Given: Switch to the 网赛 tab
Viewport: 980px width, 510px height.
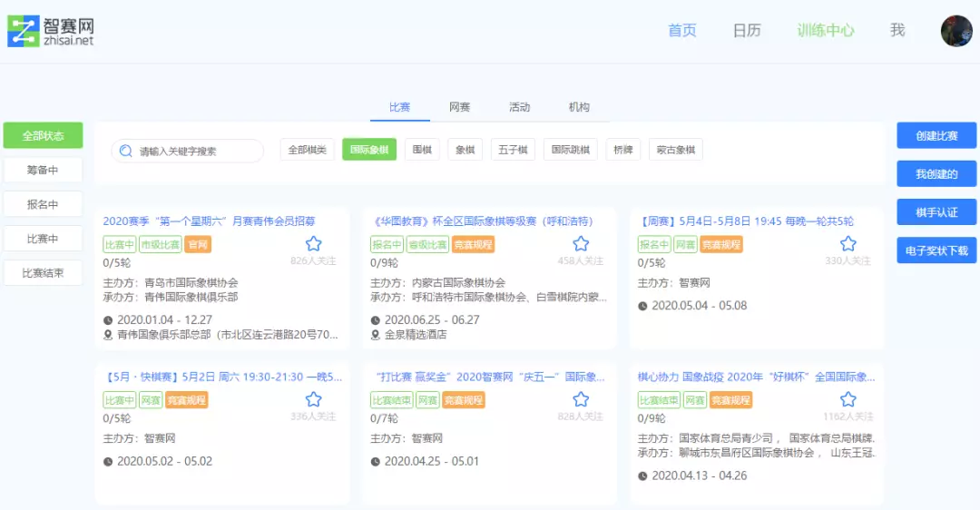Looking at the screenshot, I should 459,107.
